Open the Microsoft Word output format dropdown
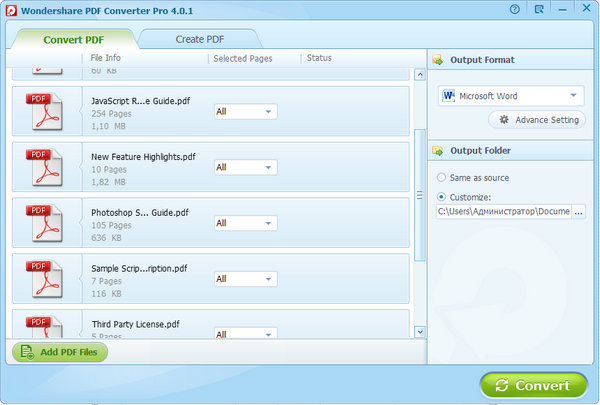This screenshot has width=600, height=405. (x=511, y=96)
